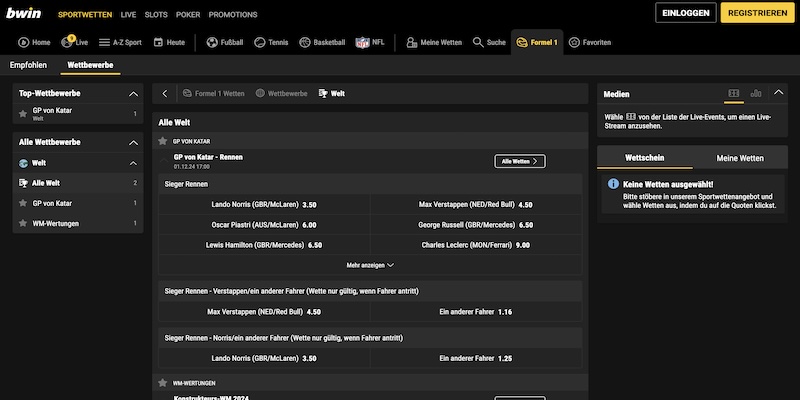Image resolution: width=800 pixels, height=400 pixels.
Task: Open Alle Wetten for GP von Katar
Action: click(520, 161)
